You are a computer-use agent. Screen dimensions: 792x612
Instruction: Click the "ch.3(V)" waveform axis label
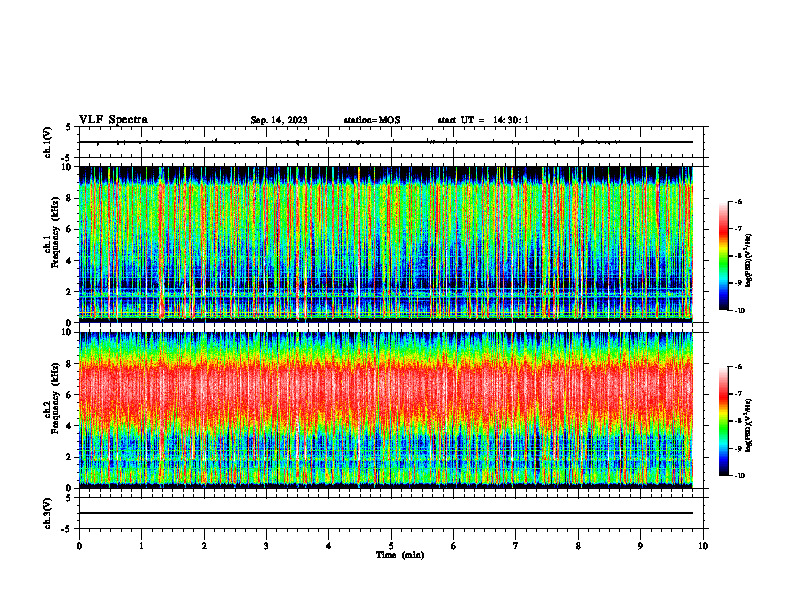click(x=48, y=513)
